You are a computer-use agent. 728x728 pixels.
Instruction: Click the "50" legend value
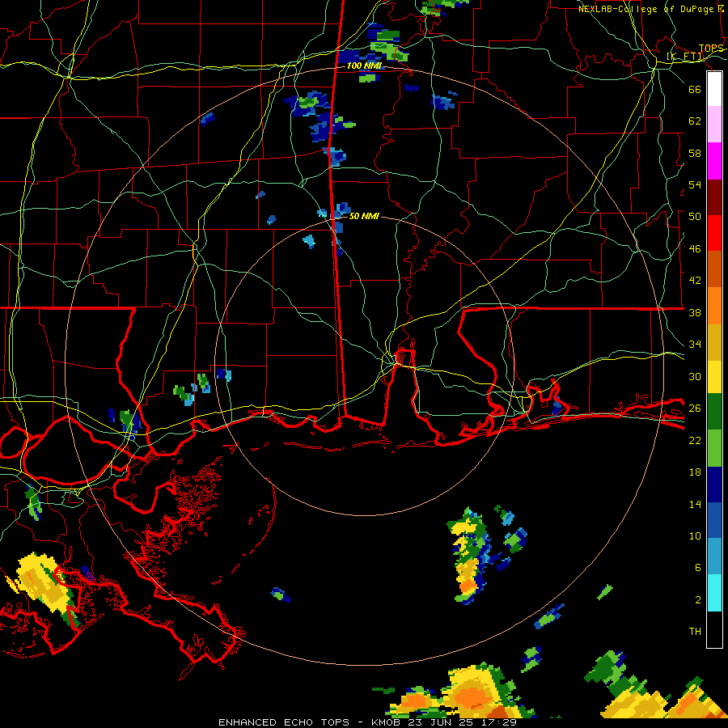[695, 217]
